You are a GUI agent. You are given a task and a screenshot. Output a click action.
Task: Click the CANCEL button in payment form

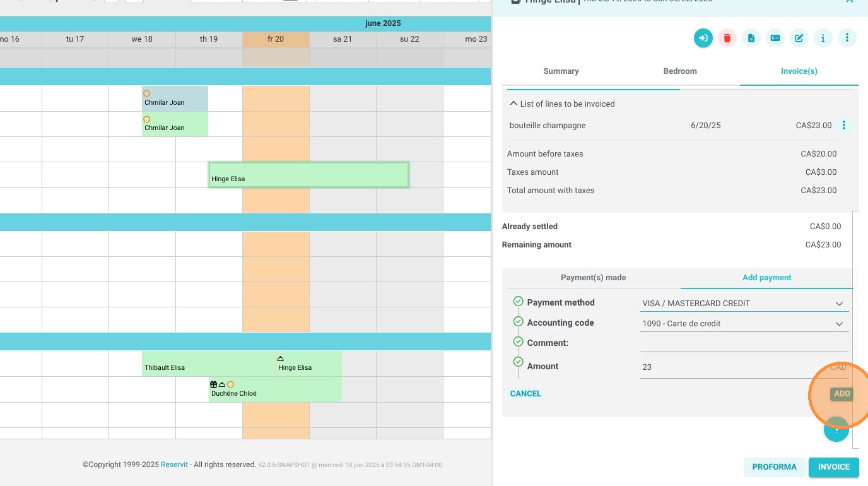pos(525,394)
